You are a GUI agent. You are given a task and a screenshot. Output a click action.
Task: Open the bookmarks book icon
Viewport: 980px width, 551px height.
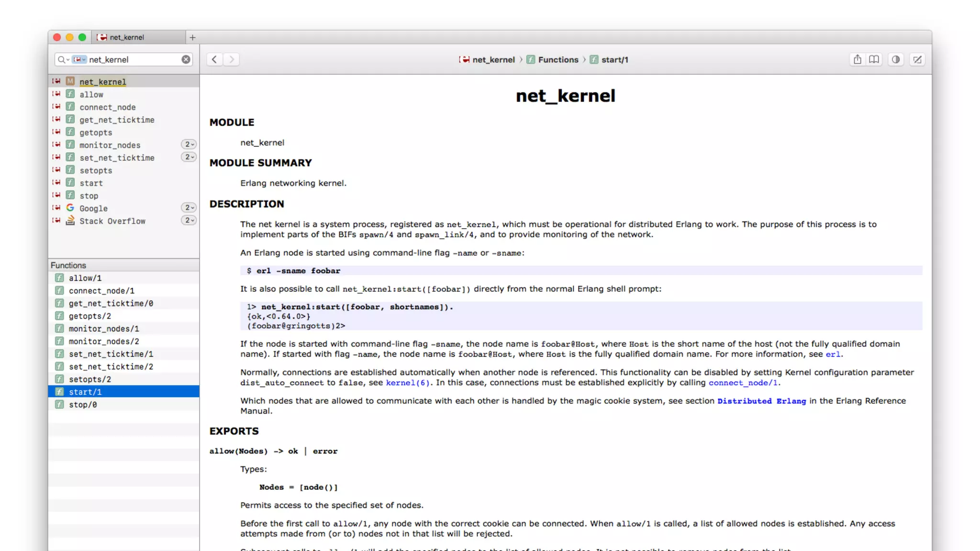click(x=874, y=59)
